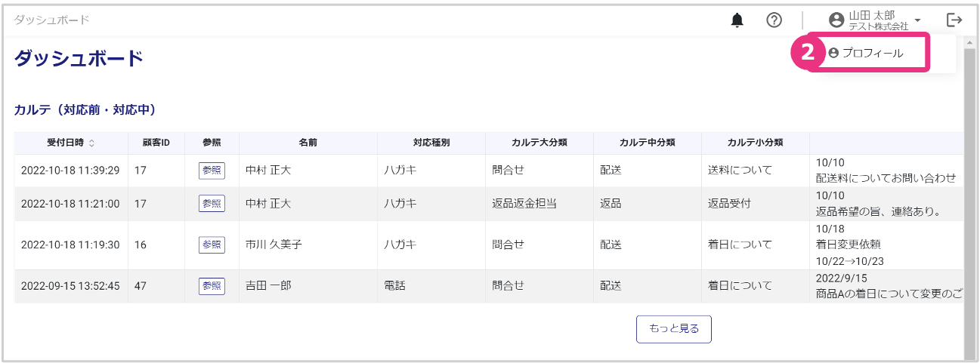Click the notification bell icon
This screenshot has width=980, height=363.
pyautogui.click(x=737, y=20)
